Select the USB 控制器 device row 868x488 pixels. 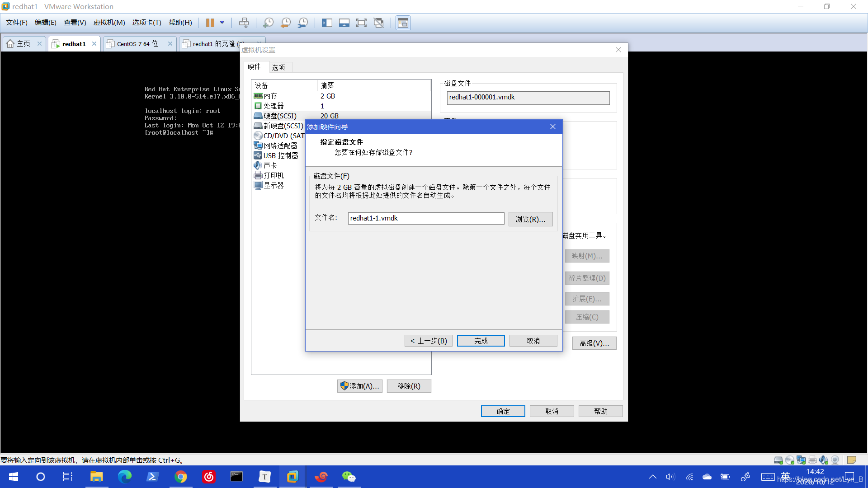(278, 155)
